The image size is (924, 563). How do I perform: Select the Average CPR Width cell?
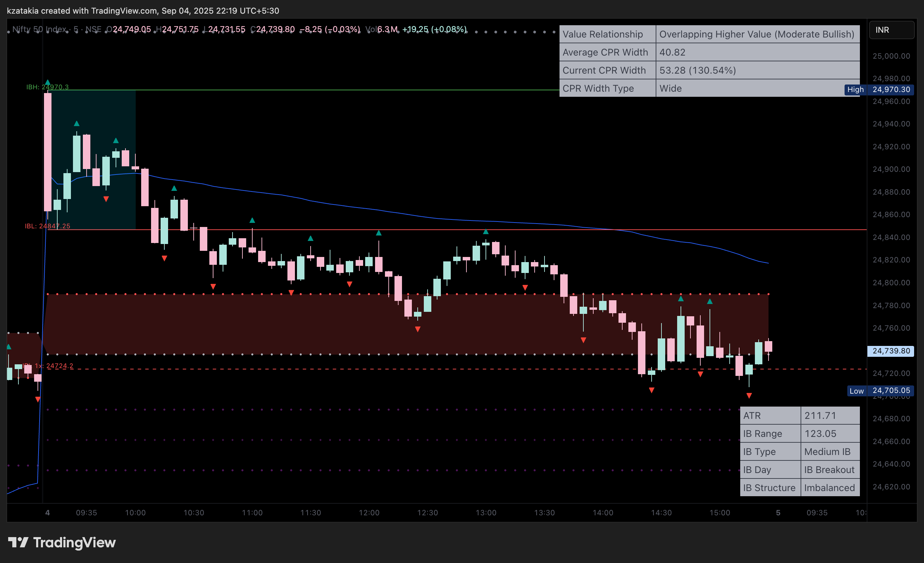click(x=608, y=52)
